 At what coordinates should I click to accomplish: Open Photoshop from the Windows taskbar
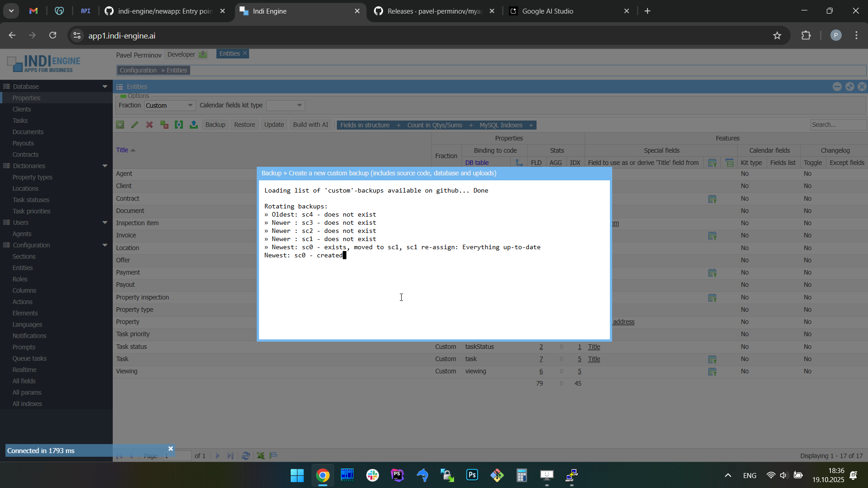[472, 475]
